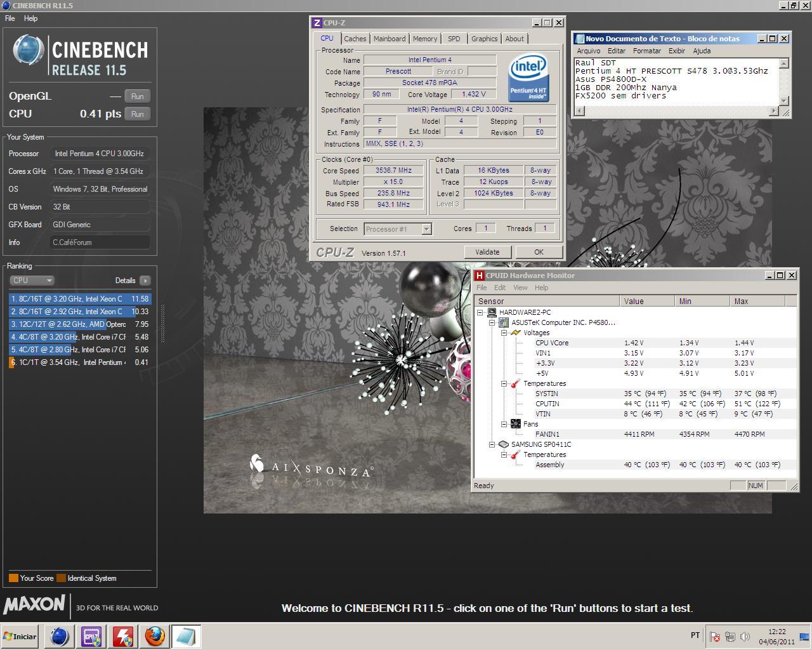
Task: Click the Sensor column header
Action: point(547,302)
